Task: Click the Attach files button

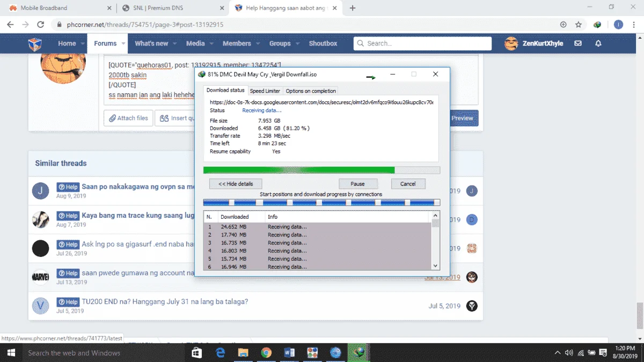Action: (129, 118)
